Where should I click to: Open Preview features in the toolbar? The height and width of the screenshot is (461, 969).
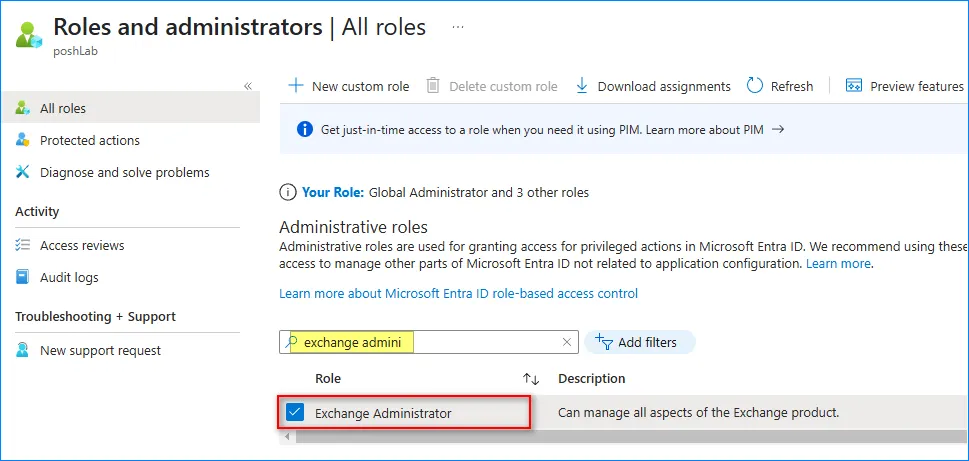[905, 86]
